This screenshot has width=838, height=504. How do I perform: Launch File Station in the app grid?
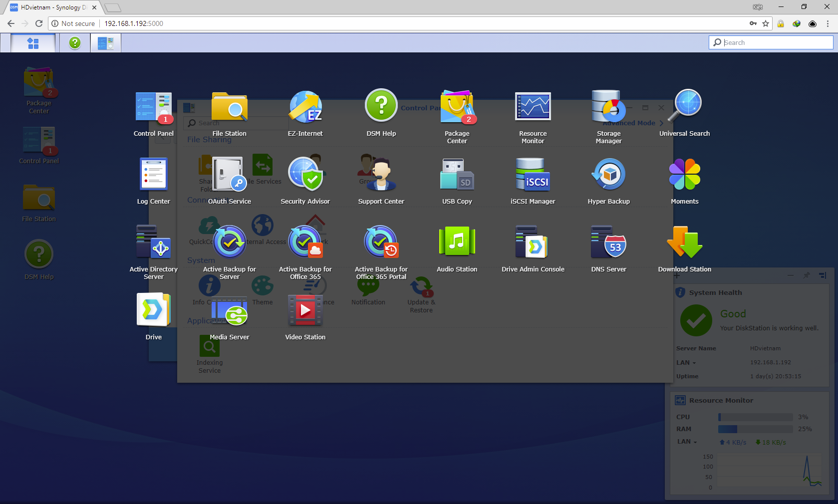click(230, 114)
